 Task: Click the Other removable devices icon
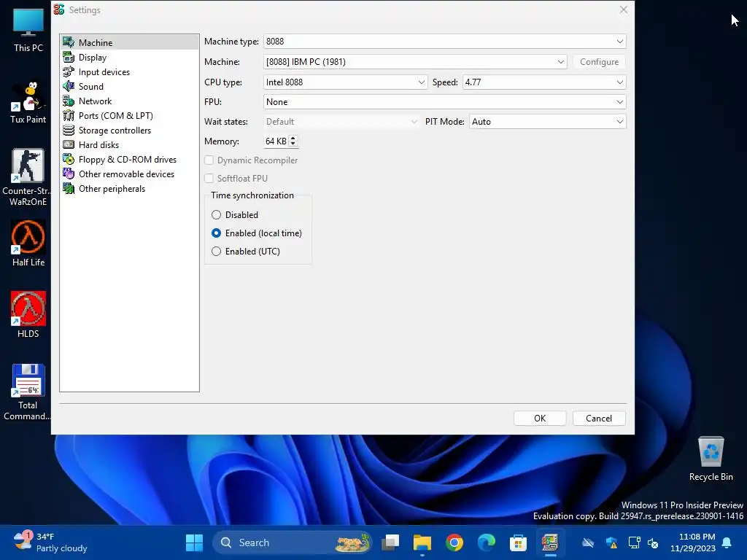pos(69,174)
